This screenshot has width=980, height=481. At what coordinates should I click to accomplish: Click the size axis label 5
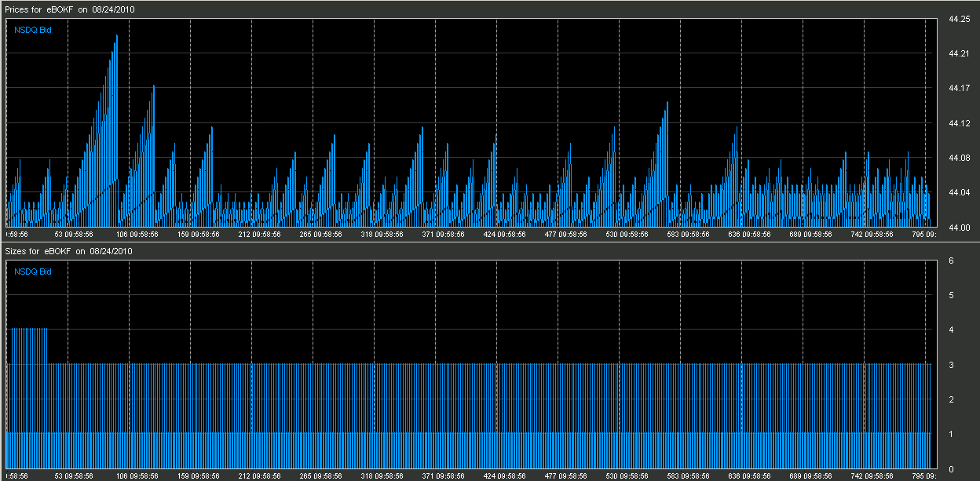[x=951, y=295]
